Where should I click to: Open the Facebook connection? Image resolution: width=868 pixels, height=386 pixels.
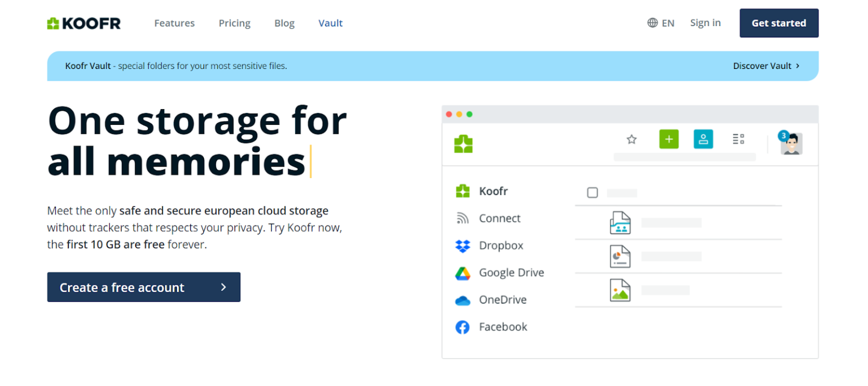[x=502, y=327]
